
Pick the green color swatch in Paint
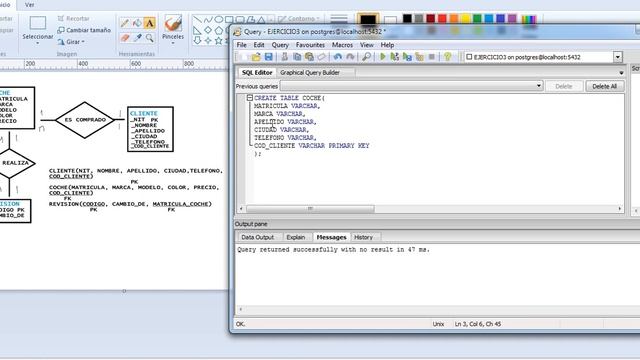477,18
